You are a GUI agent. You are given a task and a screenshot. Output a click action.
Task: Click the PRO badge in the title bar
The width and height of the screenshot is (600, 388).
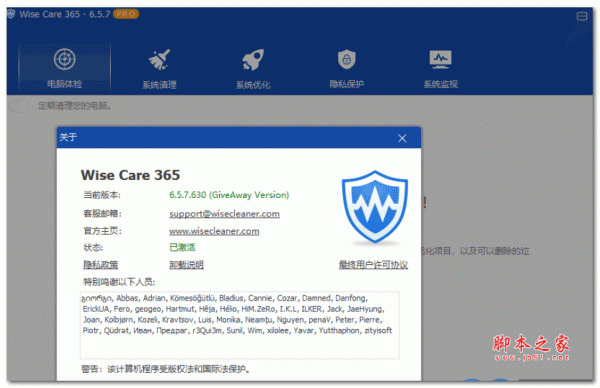126,14
